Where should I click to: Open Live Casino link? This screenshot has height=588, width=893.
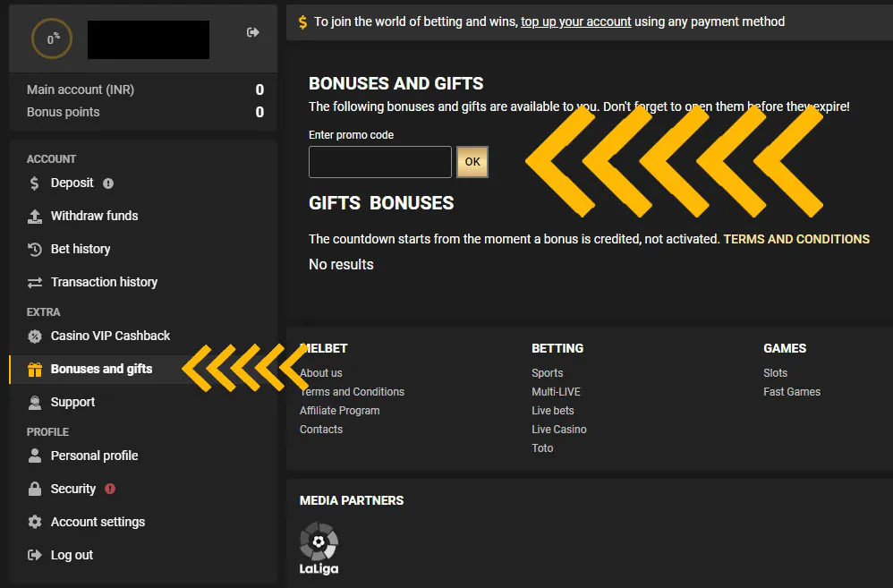coord(558,430)
